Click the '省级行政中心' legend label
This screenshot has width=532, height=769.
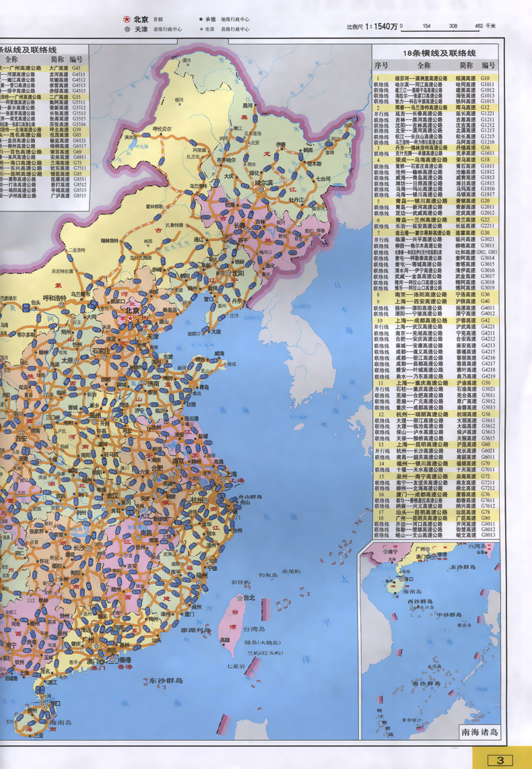tap(168, 30)
